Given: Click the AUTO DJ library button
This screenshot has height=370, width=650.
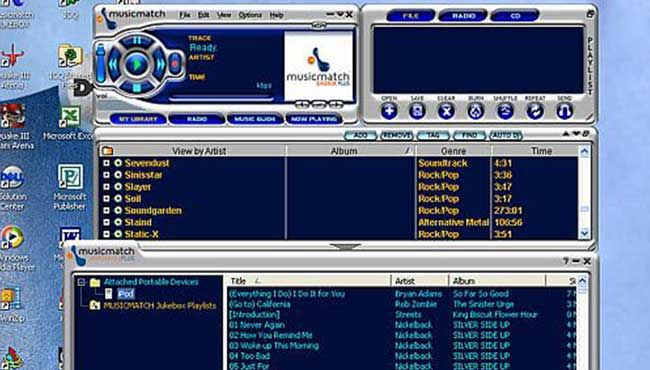Looking at the screenshot, I should click(x=506, y=135).
